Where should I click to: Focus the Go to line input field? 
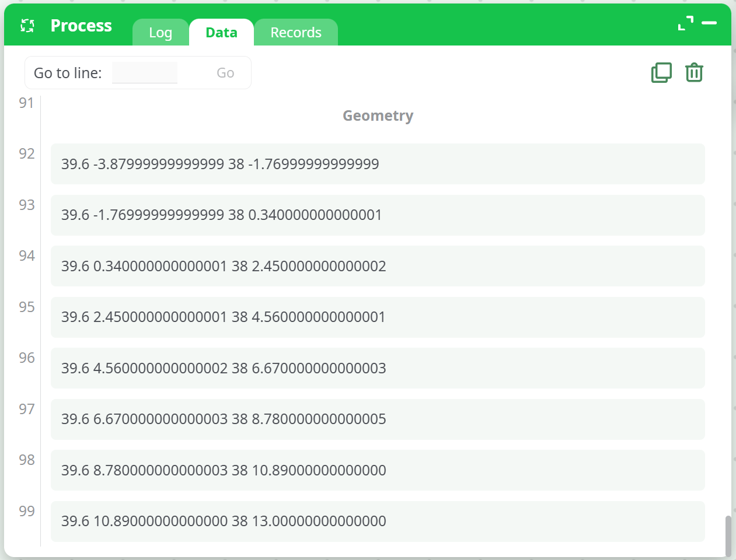[145, 73]
